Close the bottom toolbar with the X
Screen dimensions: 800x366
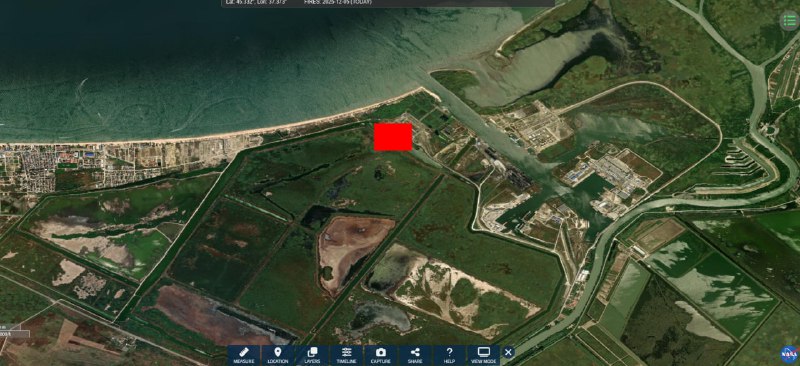coord(508,352)
